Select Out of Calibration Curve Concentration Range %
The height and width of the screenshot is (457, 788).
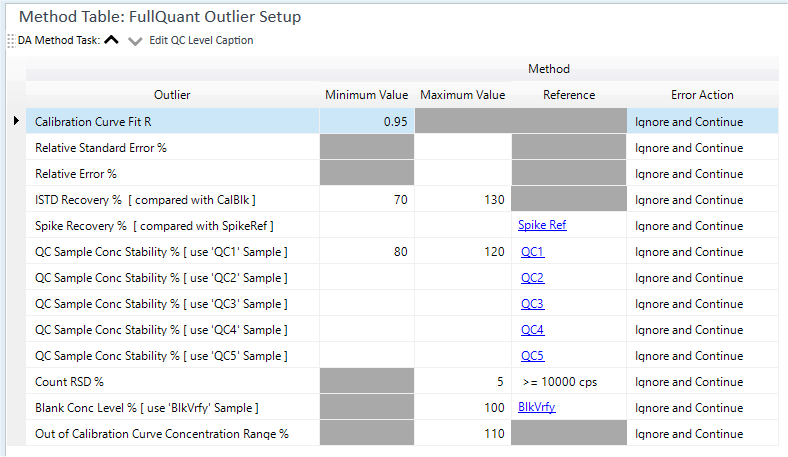[x=162, y=434]
